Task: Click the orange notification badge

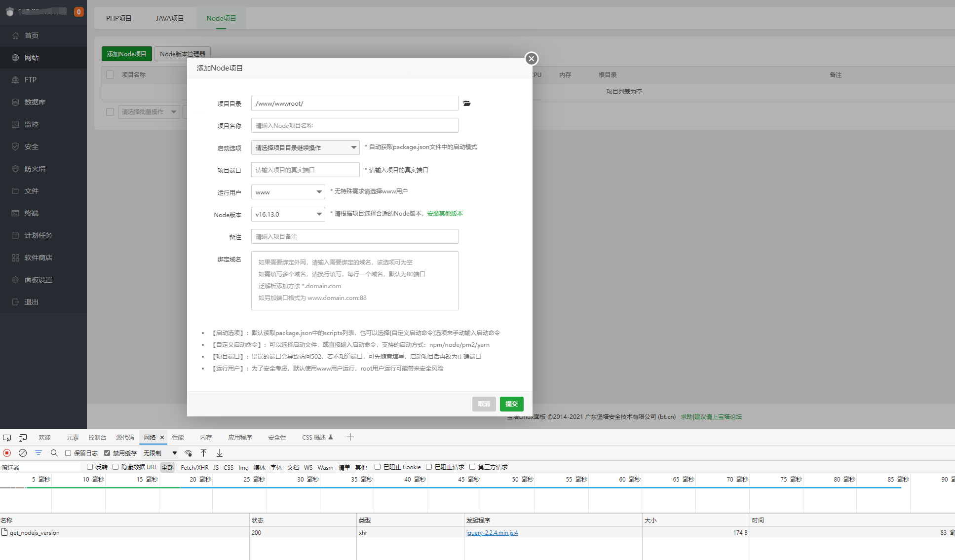Action: 78,12
